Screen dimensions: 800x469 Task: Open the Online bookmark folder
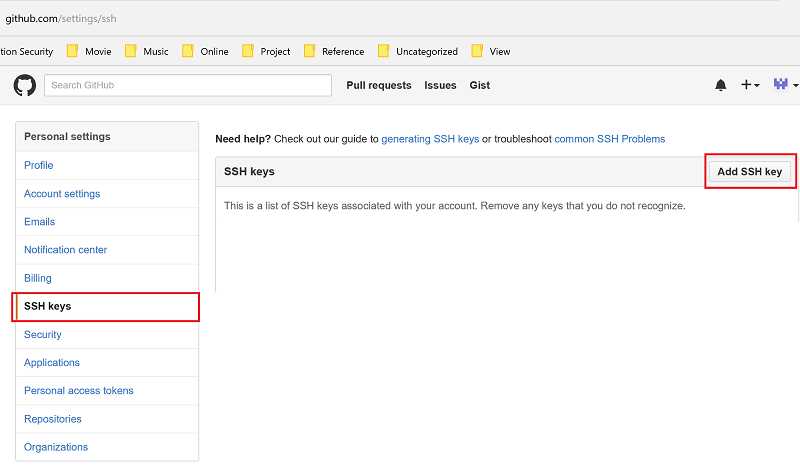pos(206,51)
